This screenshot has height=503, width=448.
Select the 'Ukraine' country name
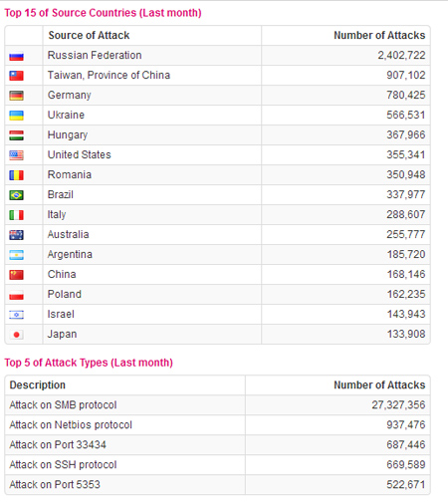66,115
